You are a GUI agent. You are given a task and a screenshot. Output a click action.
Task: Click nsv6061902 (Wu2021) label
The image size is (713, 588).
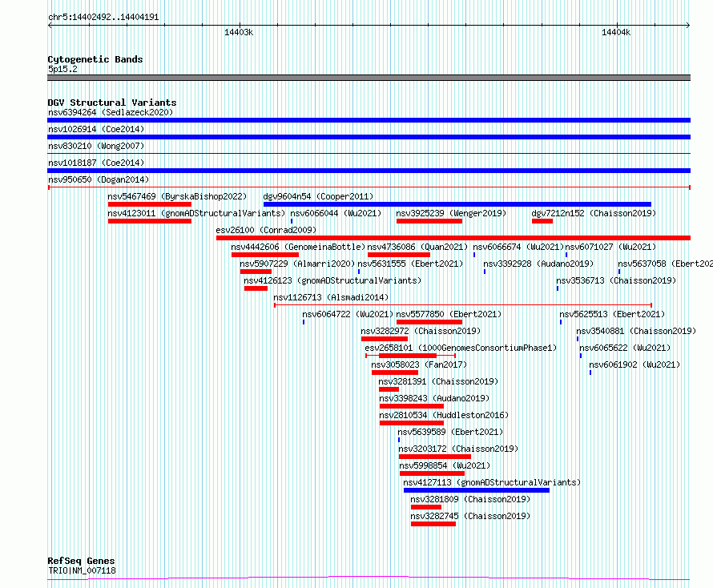point(634,364)
